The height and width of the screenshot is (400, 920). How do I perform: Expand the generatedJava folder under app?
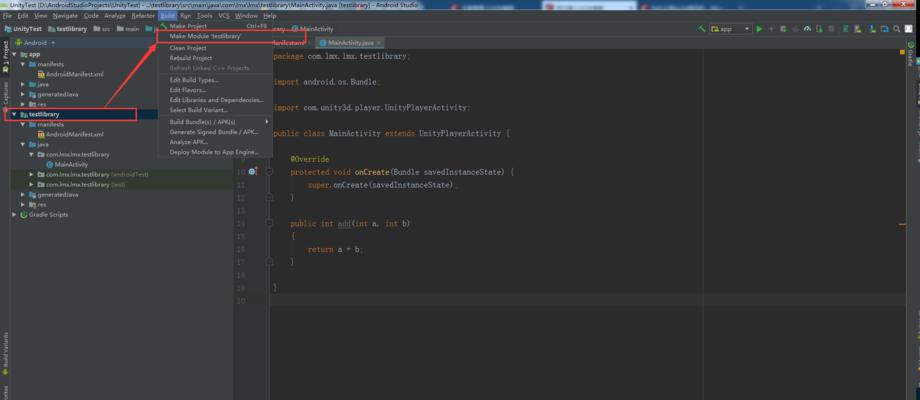23,94
